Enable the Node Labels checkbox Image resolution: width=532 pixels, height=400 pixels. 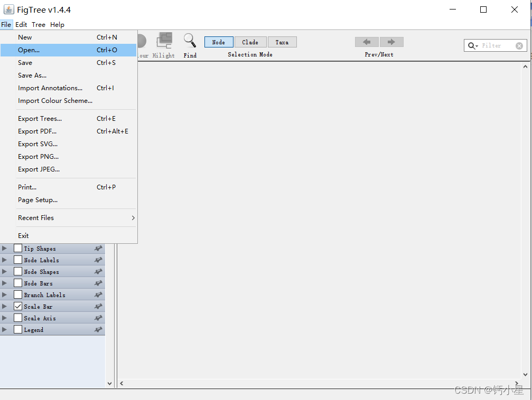(x=18, y=260)
